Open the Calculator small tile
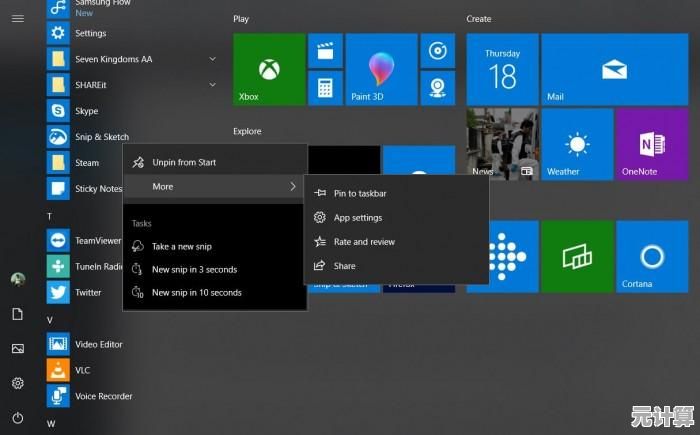This screenshot has height=435, width=700. coord(324,88)
